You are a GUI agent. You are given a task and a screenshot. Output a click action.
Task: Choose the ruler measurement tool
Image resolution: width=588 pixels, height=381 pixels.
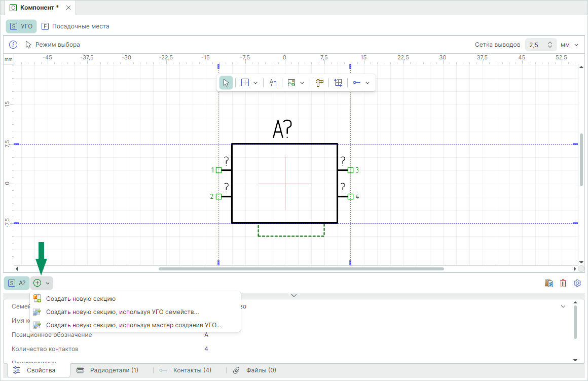tap(319, 83)
